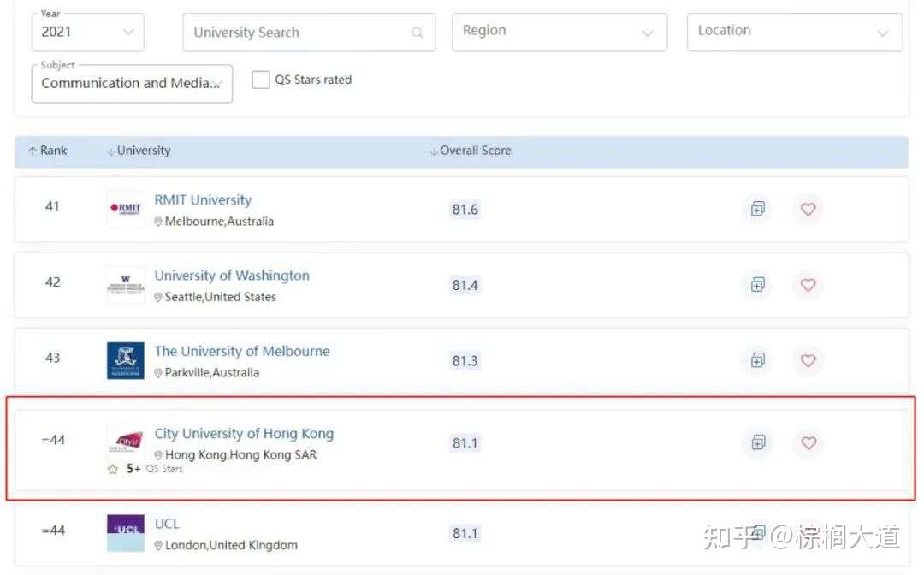924x575 pixels.
Task: Click rank number 42
Action: coord(52,282)
